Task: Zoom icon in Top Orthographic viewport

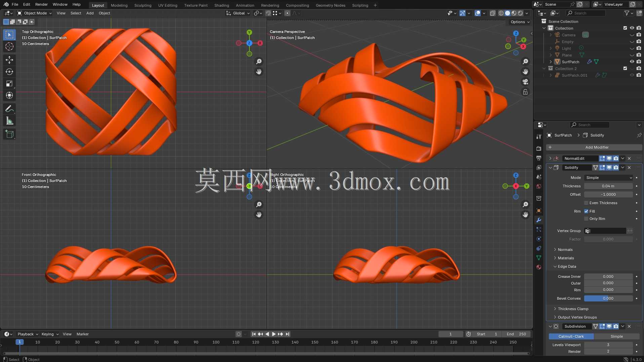Action: (x=259, y=62)
